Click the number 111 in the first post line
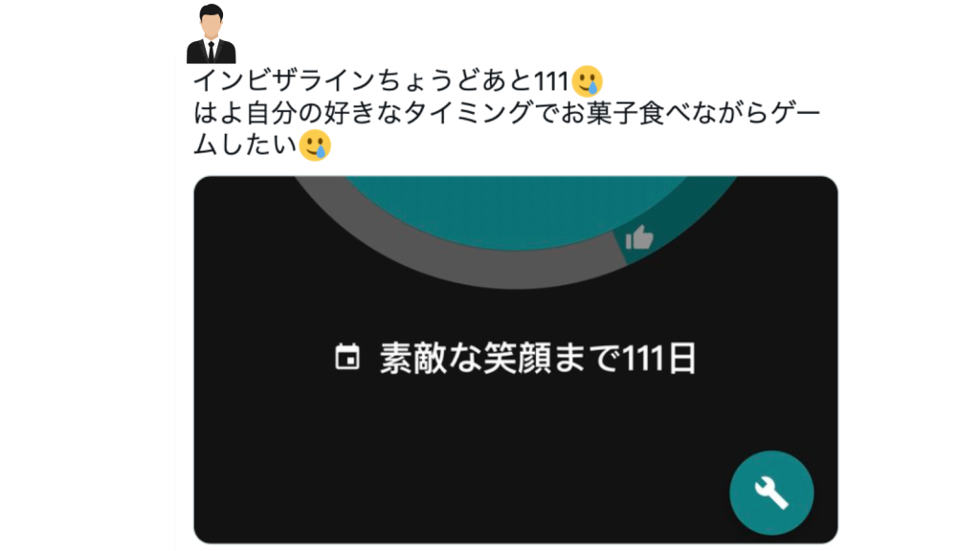The width and height of the screenshot is (980, 551). [550, 81]
